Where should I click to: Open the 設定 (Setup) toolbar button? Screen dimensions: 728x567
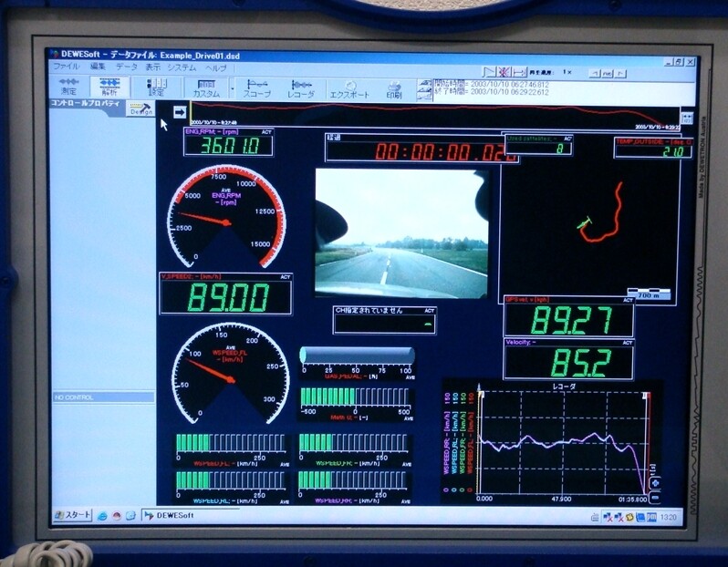pos(157,88)
